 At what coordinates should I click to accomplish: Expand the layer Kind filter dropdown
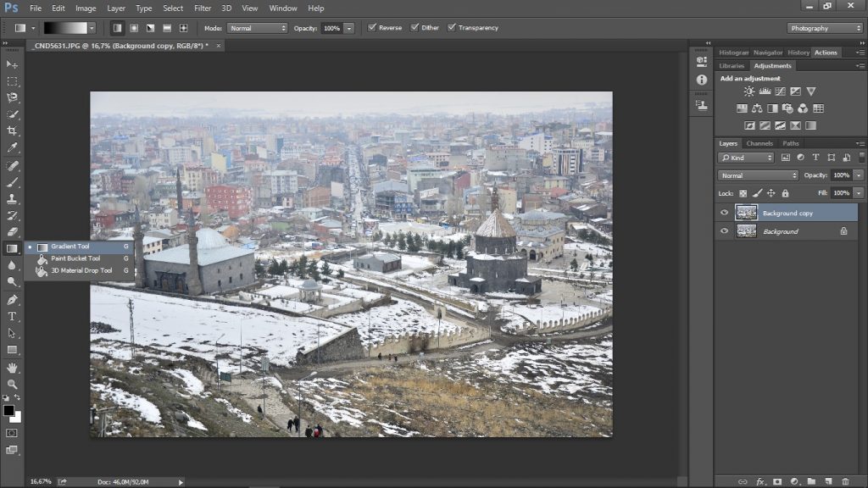pyautogui.click(x=746, y=158)
